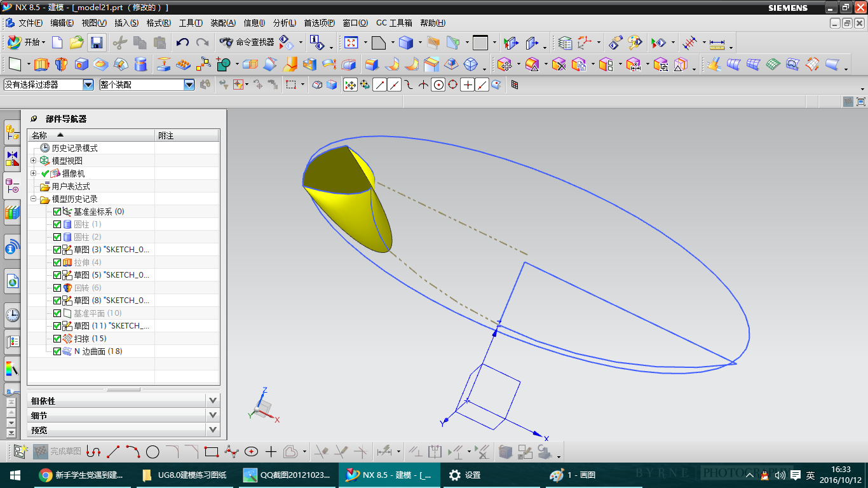Select the sketch Rectangle tool
Screen dimensions: 868x488
click(212, 452)
